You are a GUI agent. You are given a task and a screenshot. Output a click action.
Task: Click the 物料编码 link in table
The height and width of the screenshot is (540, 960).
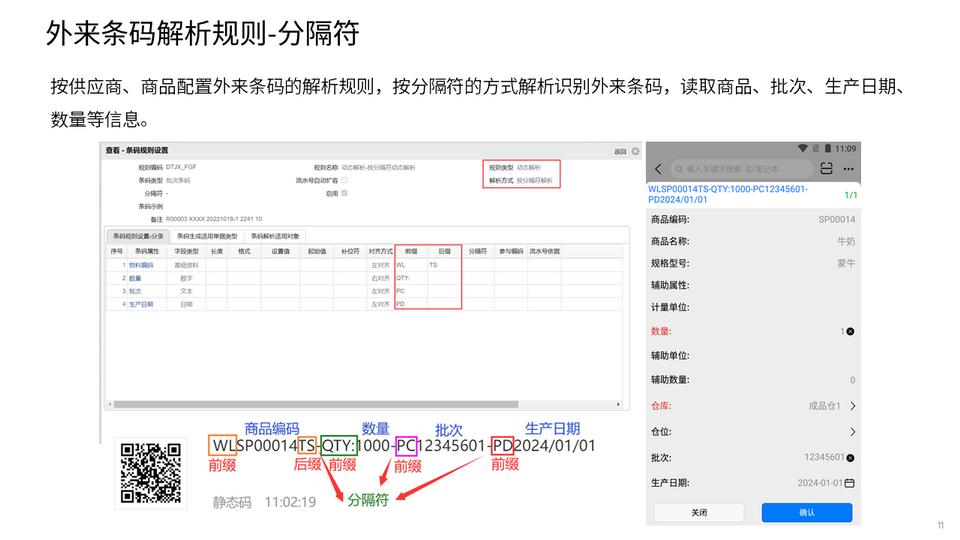(x=140, y=265)
